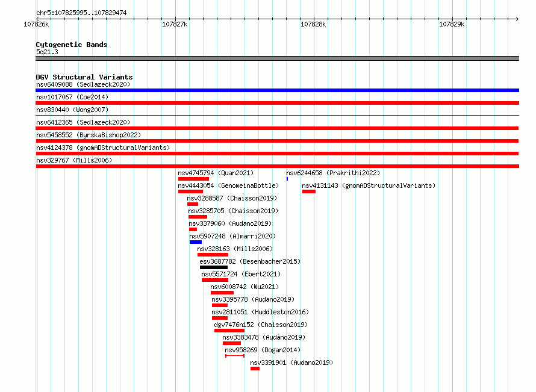
Task: Click the red nsv1017067 variant bar
Action: tap(277, 103)
